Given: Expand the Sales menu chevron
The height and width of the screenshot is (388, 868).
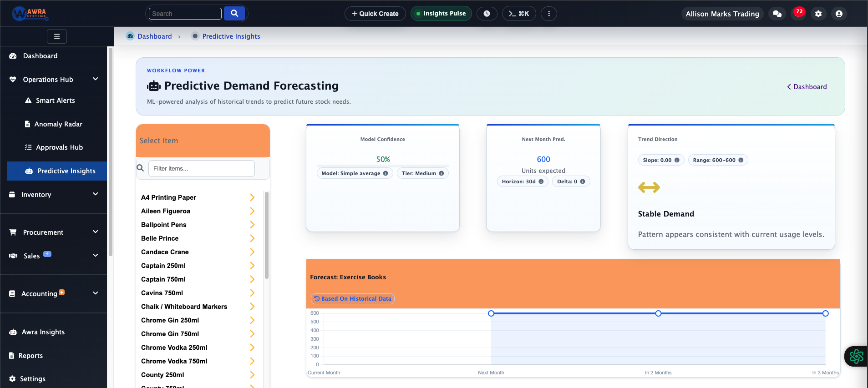Looking at the screenshot, I should point(96,256).
